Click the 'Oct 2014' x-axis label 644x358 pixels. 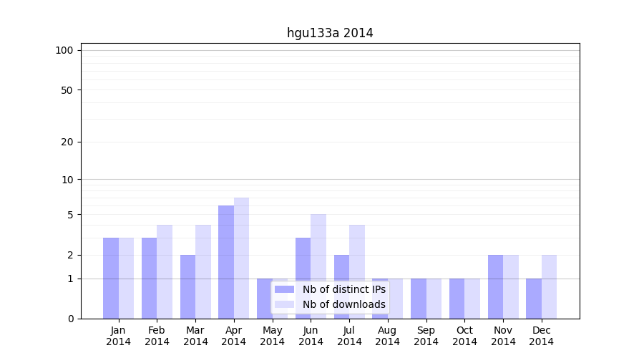tap(464, 336)
